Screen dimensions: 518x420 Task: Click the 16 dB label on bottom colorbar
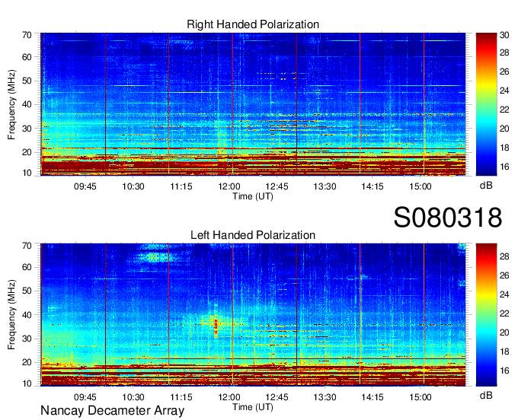(504, 371)
